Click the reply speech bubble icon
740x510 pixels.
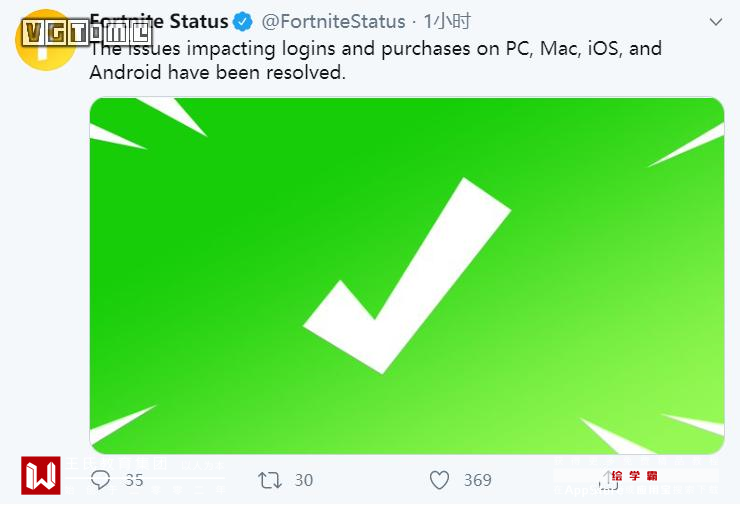click(101, 480)
